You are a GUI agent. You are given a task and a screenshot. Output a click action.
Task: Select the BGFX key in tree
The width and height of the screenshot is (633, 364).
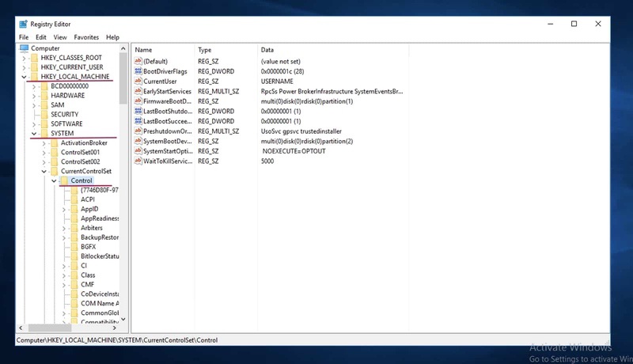[89, 247]
